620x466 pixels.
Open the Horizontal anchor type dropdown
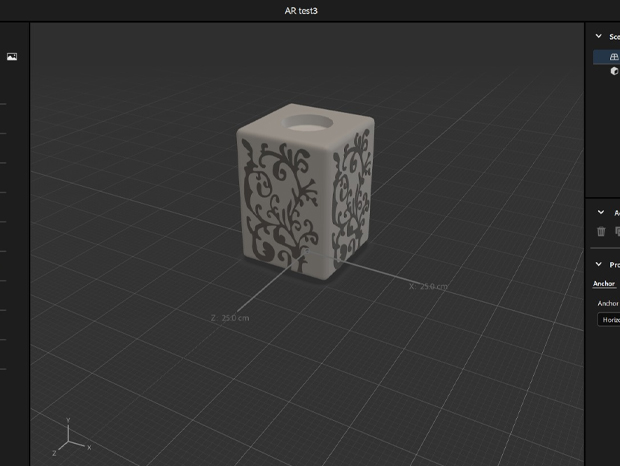[x=609, y=319]
